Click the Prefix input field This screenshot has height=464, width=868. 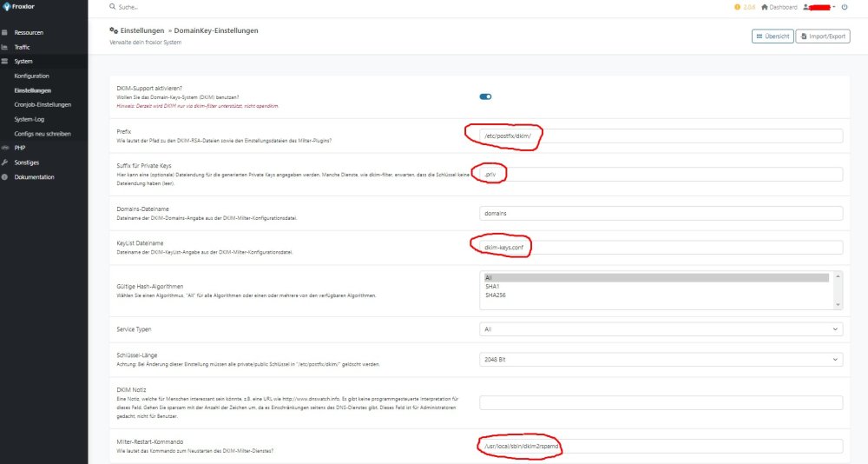[x=661, y=136]
